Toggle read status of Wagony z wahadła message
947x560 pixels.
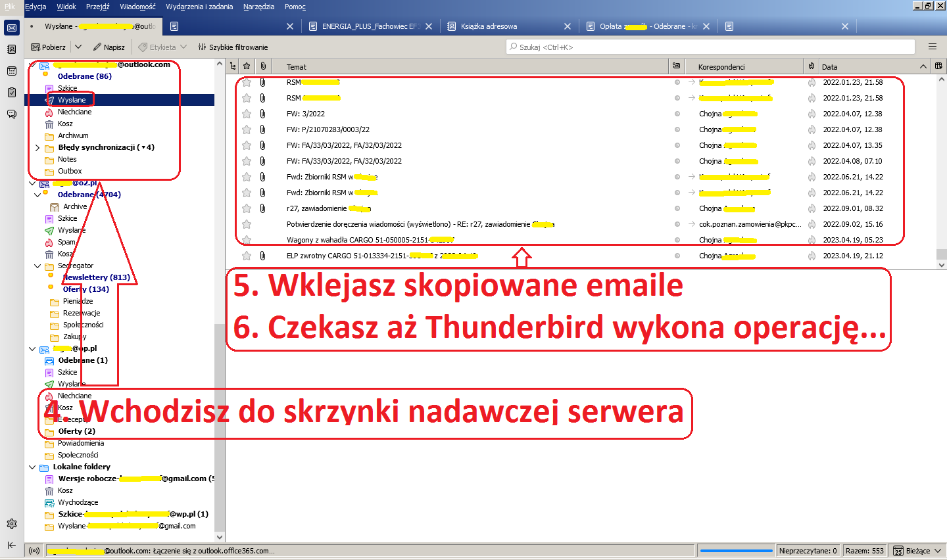coord(677,240)
